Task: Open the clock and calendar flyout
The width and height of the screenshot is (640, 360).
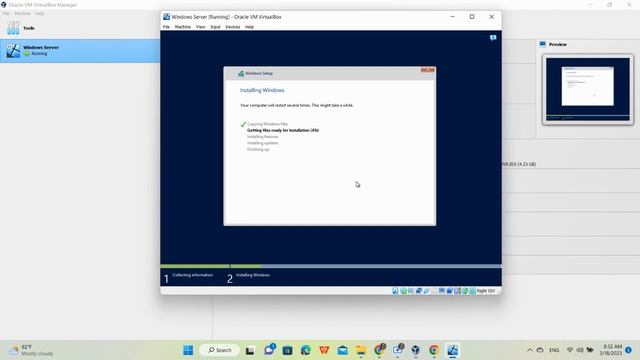Action: [x=611, y=350]
